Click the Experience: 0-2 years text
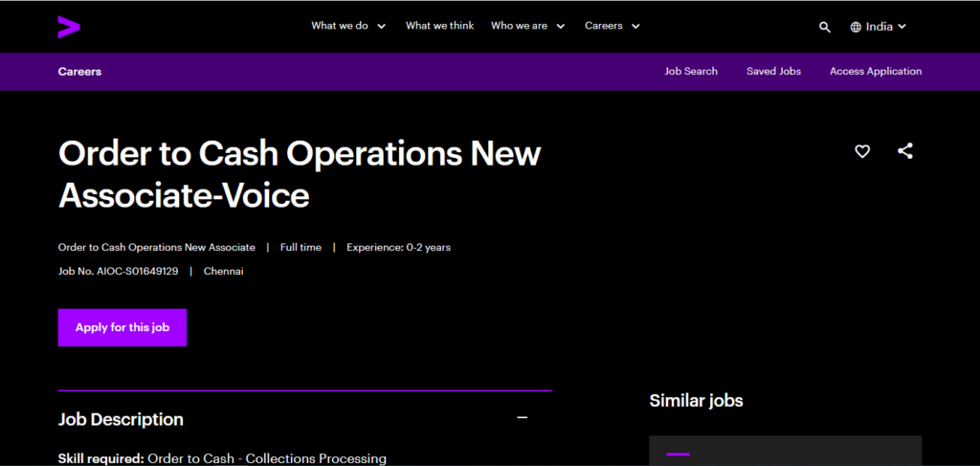The image size is (980, 466). point(398,248)
